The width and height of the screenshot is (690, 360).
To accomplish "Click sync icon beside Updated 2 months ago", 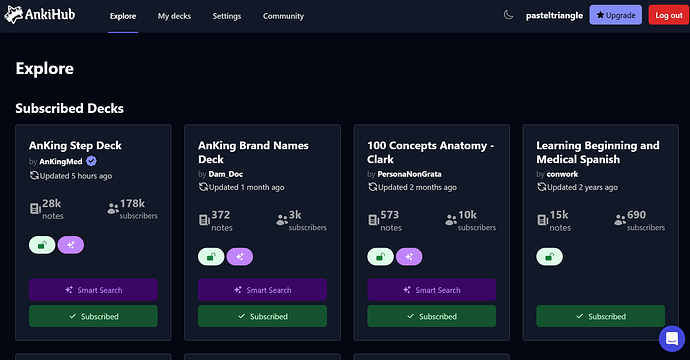I will point(372,187).
